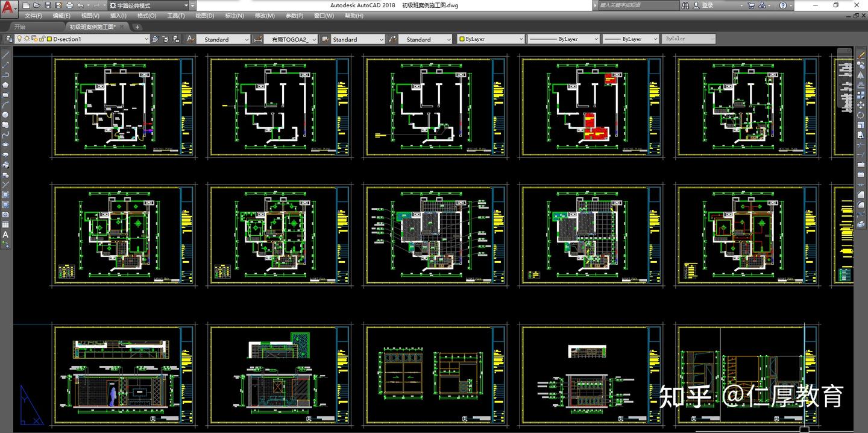
Task: Click the Table Style icon
Action: [x=325, y=39]
